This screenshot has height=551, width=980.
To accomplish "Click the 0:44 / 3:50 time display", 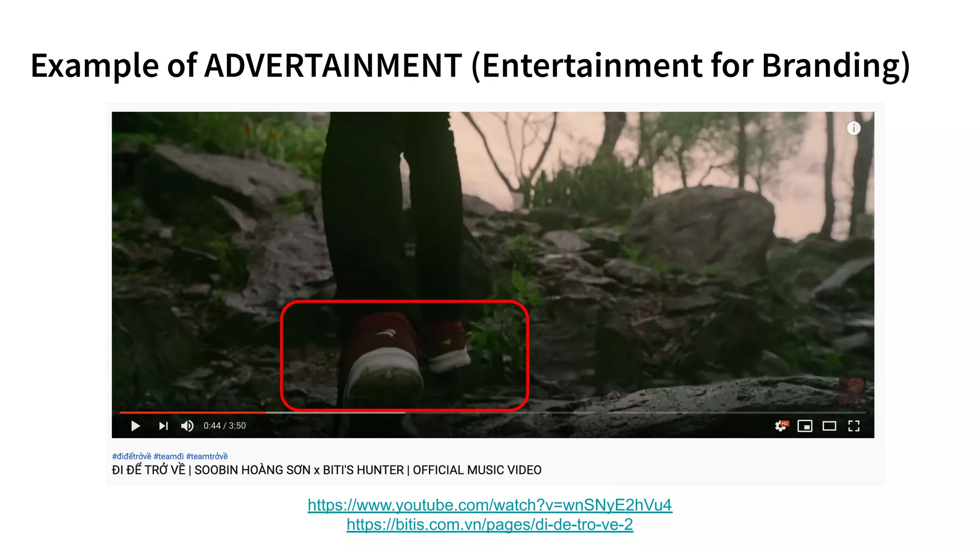I will 224,426.
